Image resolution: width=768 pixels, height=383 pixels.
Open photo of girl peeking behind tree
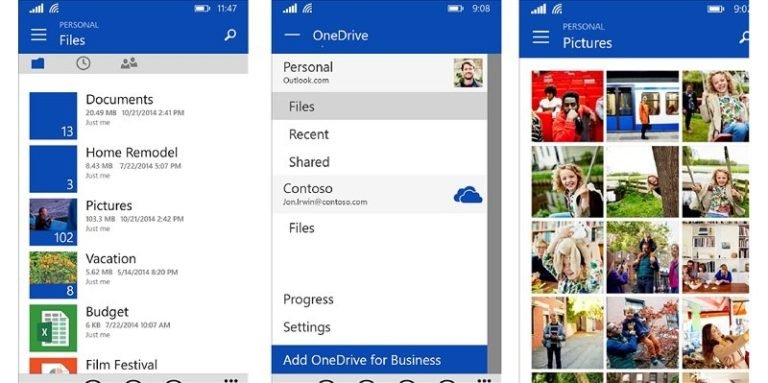pyautogui.click(x=643, y=182)
